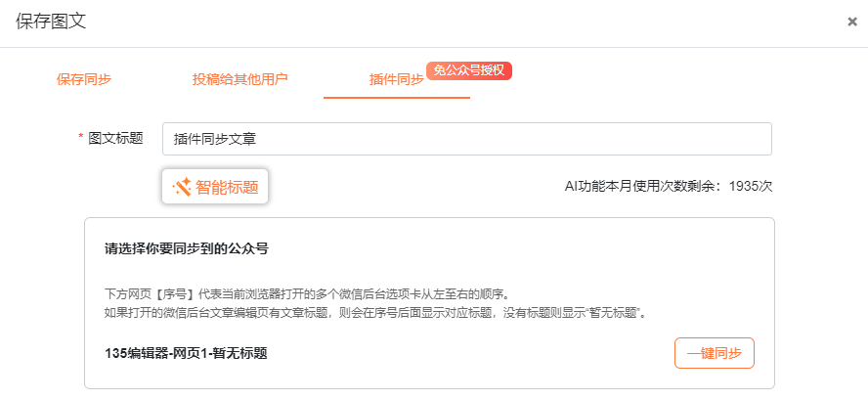Click the 保存图文 dialog title
Viewport: 868px width, 400px height.
pyautogui.click(x=51, y=22)
